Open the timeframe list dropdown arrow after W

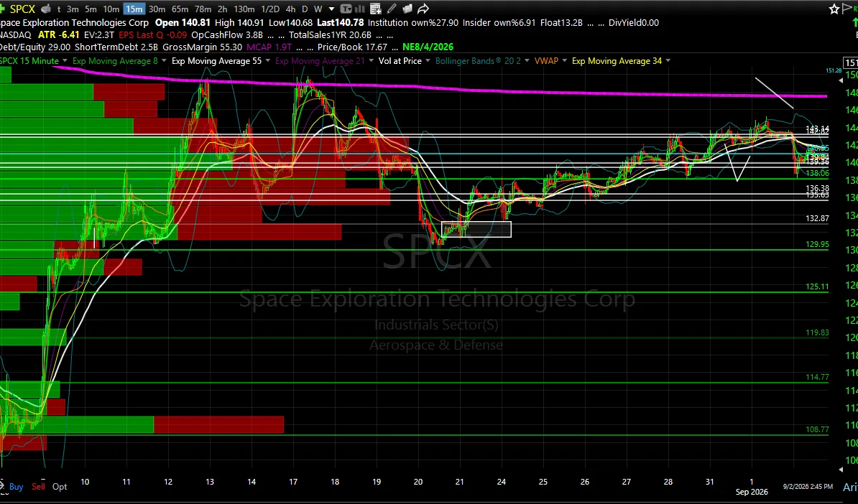[x=331, y=9]
